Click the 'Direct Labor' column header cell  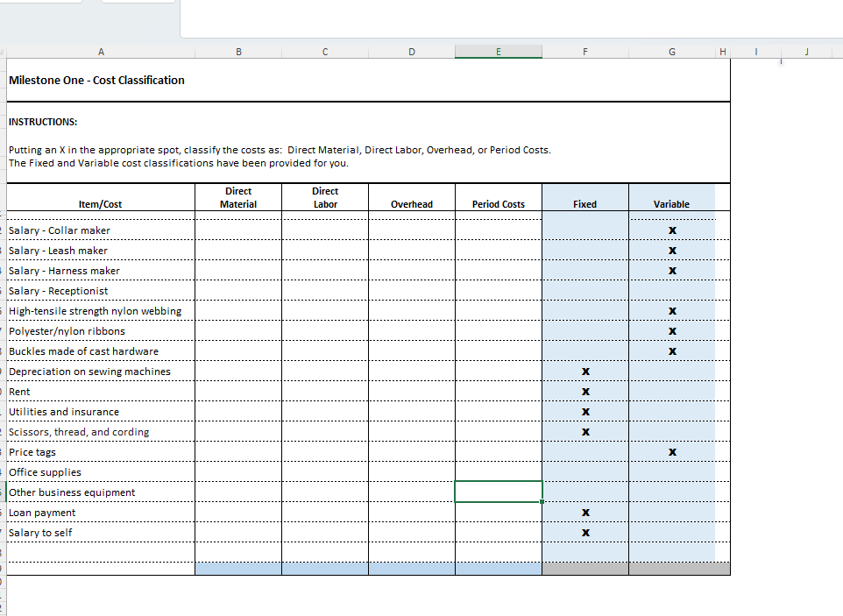click(x=325, y=197)
